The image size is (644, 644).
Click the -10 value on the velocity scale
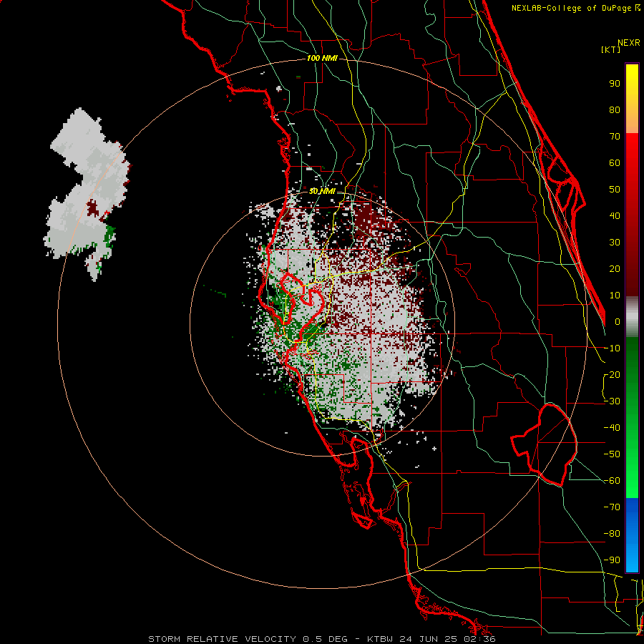tap(612, 348)
